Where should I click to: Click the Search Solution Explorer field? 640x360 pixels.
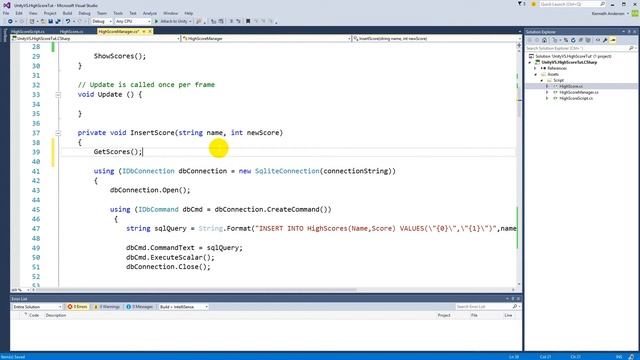576,48
